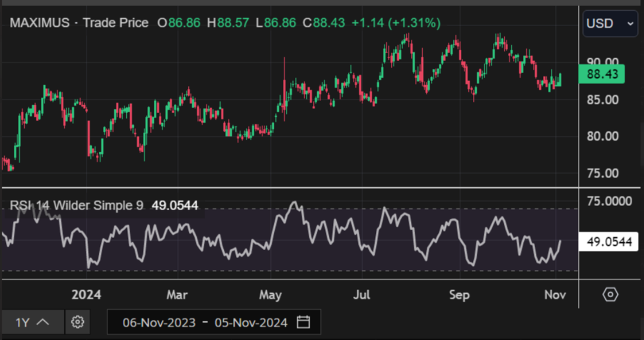
Task: Click the Nov label on time axis
Action: point(555,295)
